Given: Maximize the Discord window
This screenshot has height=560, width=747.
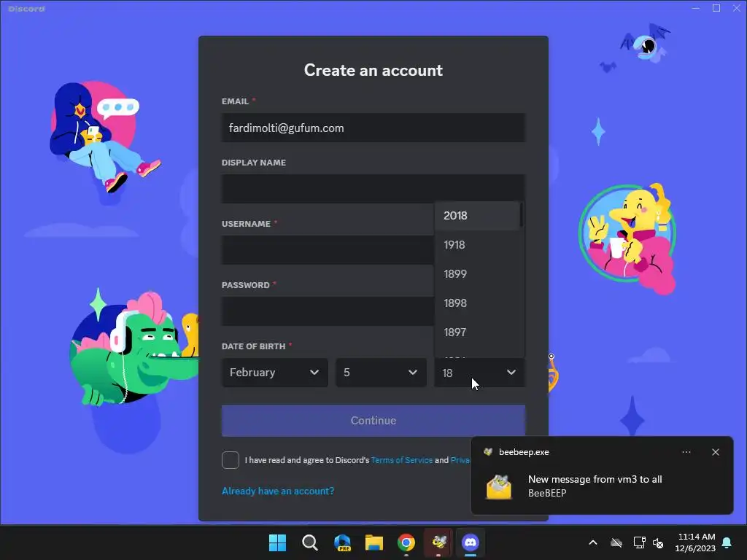Looking at the screenshot, I should (x=716, y=8).
